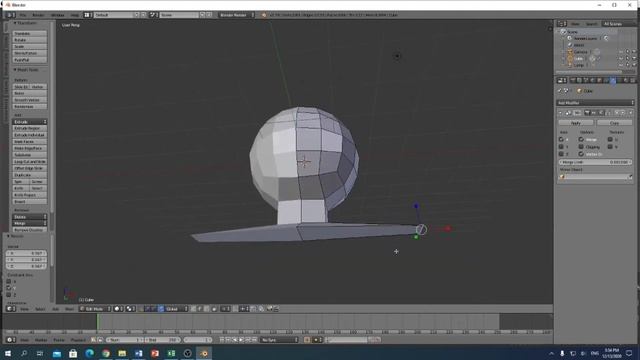The width and height of the screenshot is (640, 360).
Task: Open the Mesh menu in the 3D header
Action: point(69,309)
